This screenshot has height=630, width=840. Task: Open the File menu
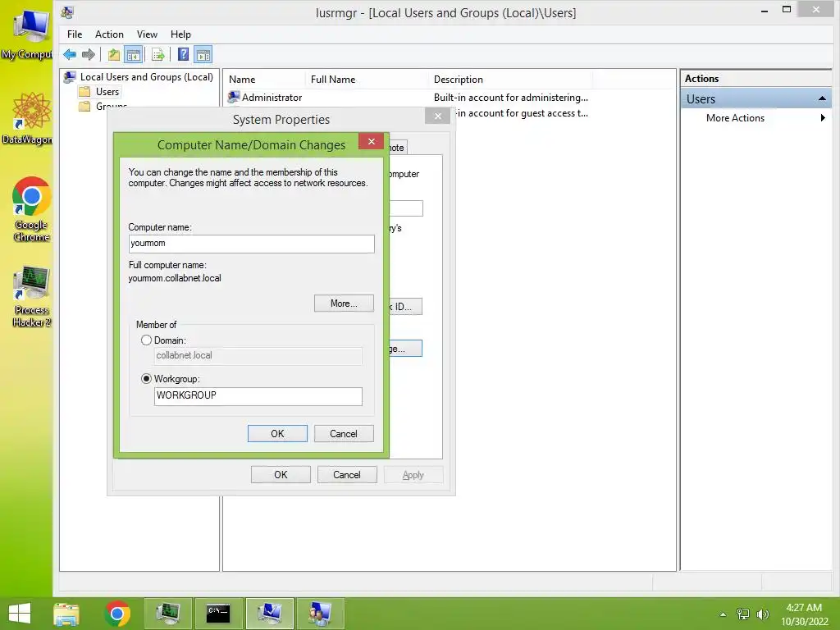(75, 34)
